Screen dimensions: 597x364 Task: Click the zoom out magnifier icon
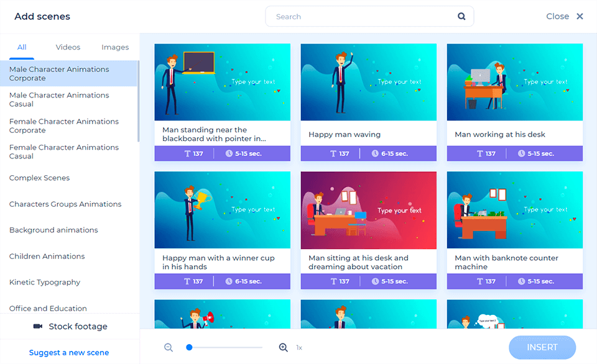169,348
